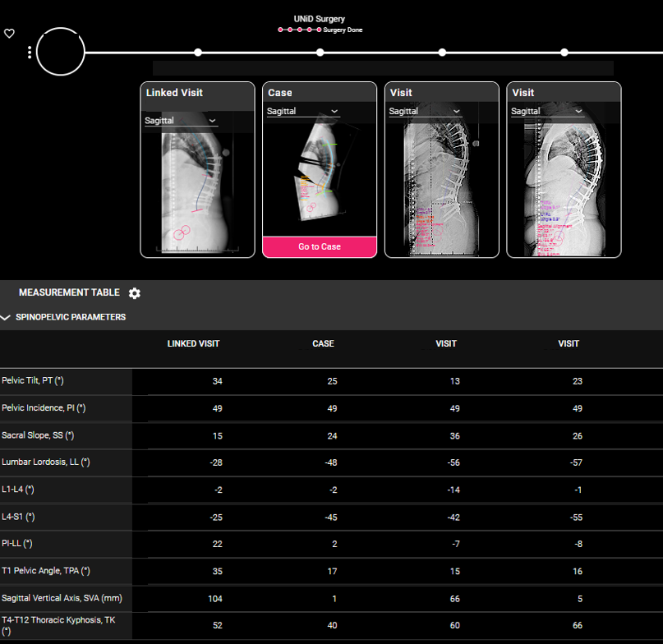663x644 pixels.
Task: Click Linked Visit TPA value 35
Action: pyautogui.click(x=218, y=572)
